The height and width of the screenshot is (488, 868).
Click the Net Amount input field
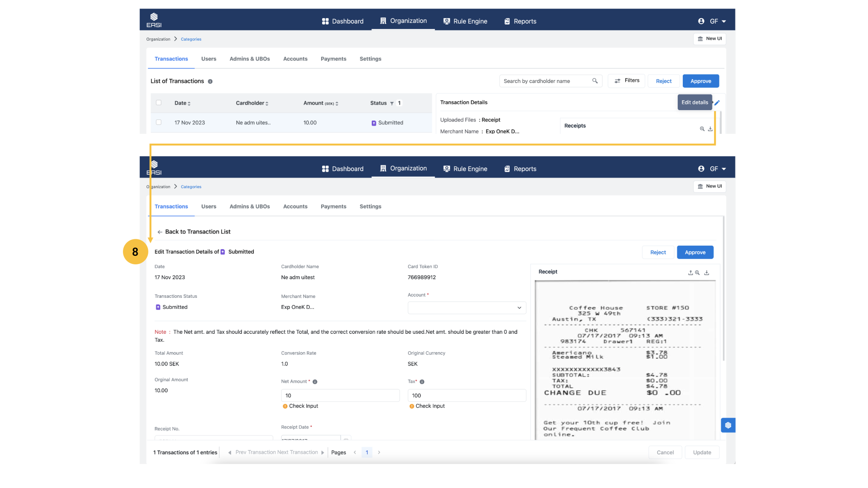340,395
